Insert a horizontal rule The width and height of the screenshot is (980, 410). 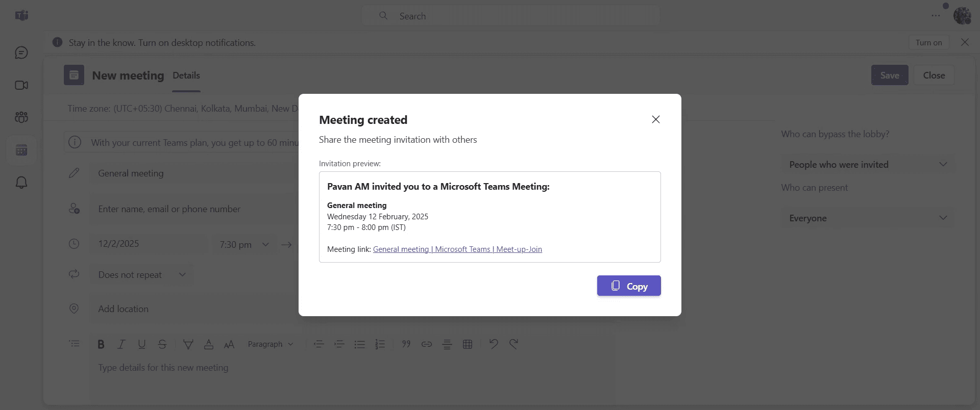447,344
